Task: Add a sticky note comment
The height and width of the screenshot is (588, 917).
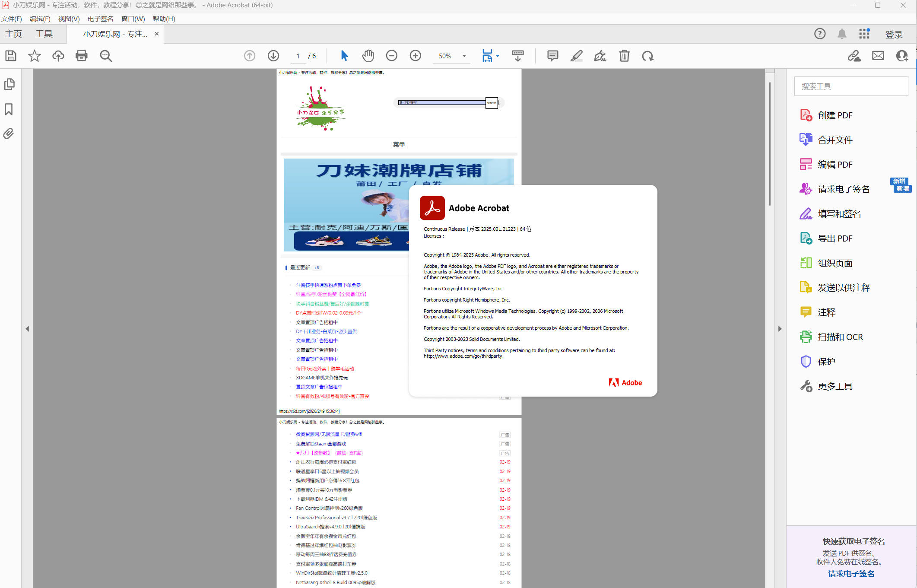Action: coord(552,56)
